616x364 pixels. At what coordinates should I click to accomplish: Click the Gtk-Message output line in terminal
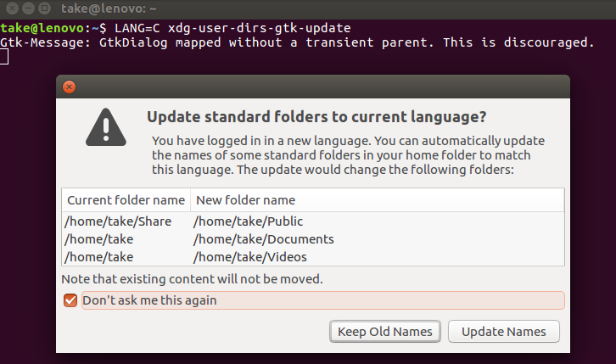tap(297, 42)
